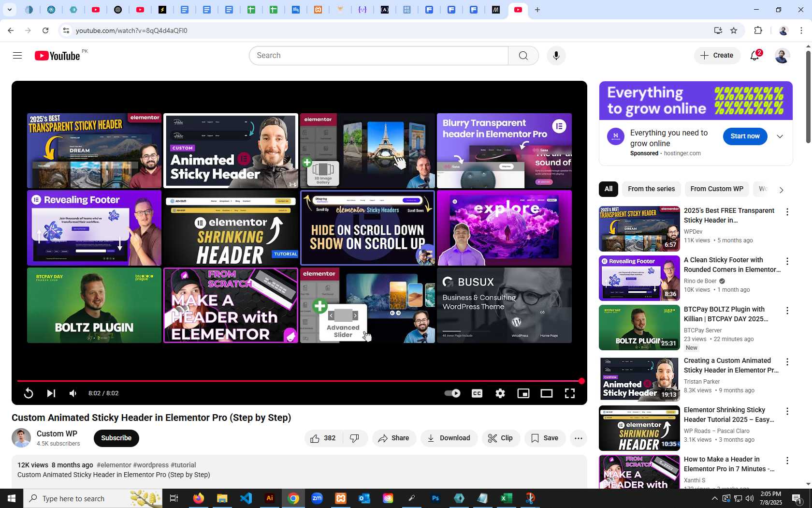Show more filter chips with right arrow
Screen dimensions: 812x508
(x=781, y=190)
